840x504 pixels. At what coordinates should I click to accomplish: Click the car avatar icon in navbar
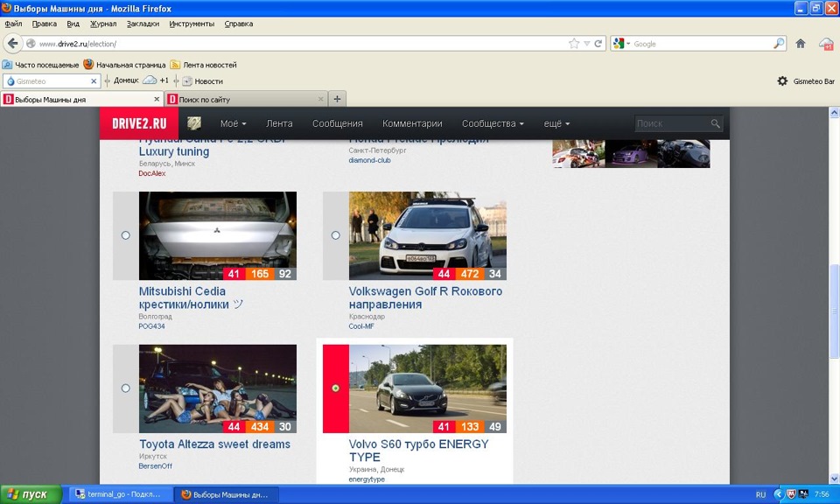click(x=194, y=123)
